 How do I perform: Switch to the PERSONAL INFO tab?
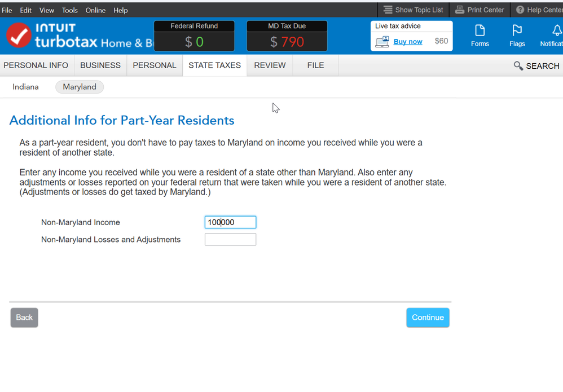[36, 65]
